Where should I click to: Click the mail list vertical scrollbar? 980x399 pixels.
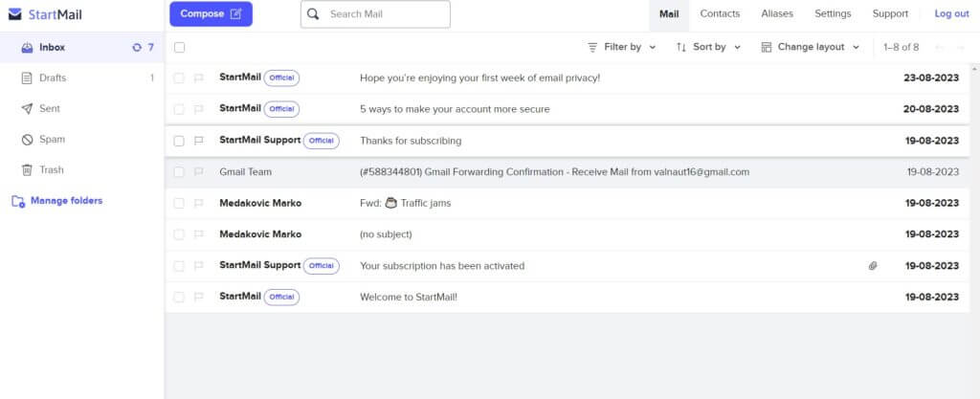point(974,231)
